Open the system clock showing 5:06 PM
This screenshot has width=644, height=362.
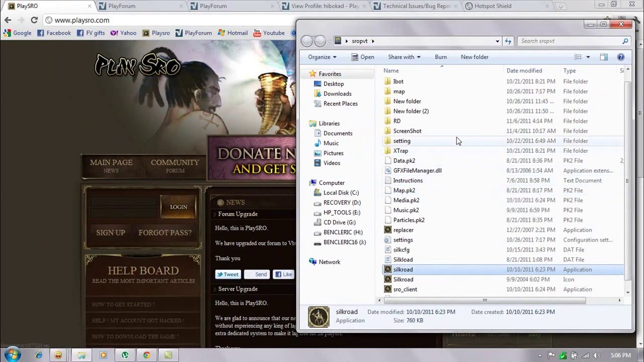coord(620,355)
